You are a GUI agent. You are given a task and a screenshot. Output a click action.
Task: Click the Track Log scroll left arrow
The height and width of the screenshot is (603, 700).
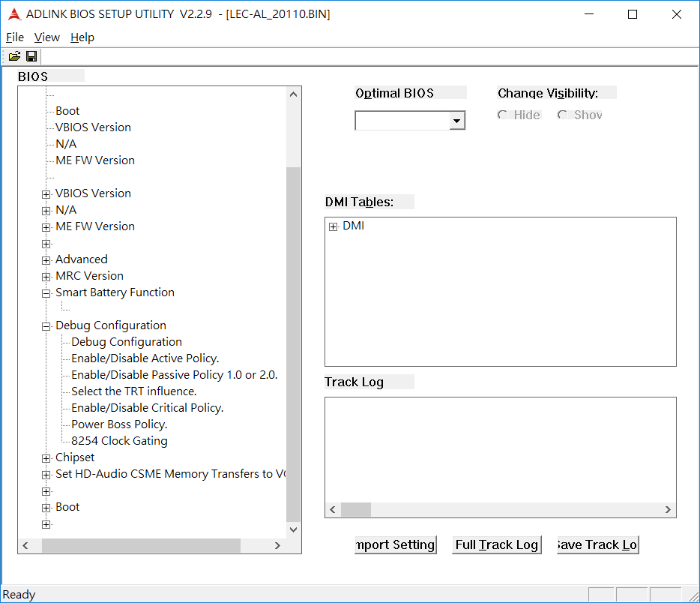[333, 510]
